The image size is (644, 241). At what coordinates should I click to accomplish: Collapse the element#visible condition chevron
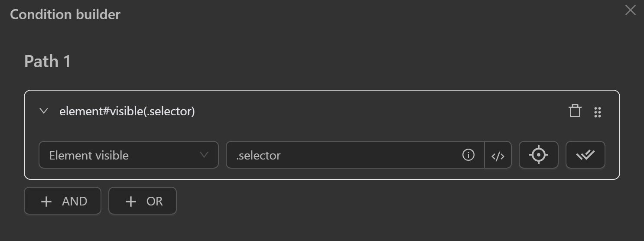(x=43, y=111)
